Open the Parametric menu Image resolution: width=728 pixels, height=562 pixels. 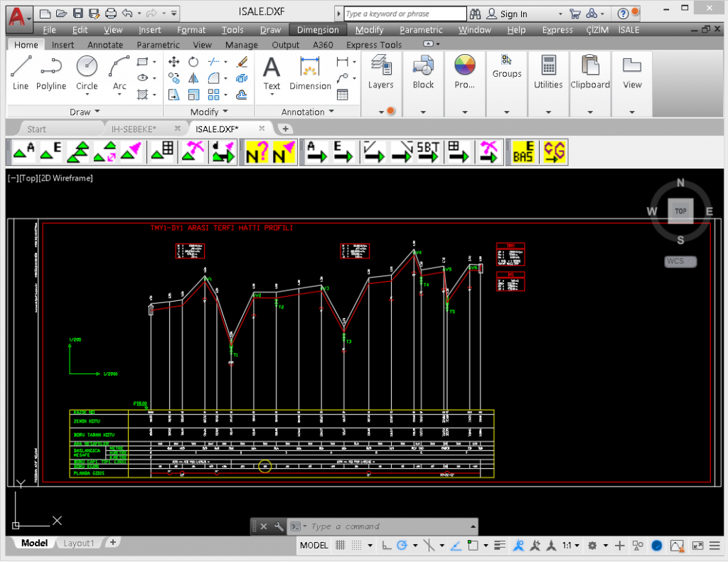click(421, 30)
